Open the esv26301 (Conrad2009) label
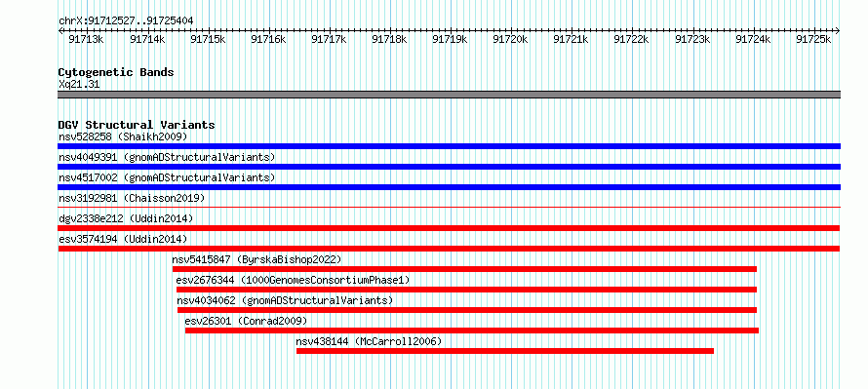 pos(246,321)
